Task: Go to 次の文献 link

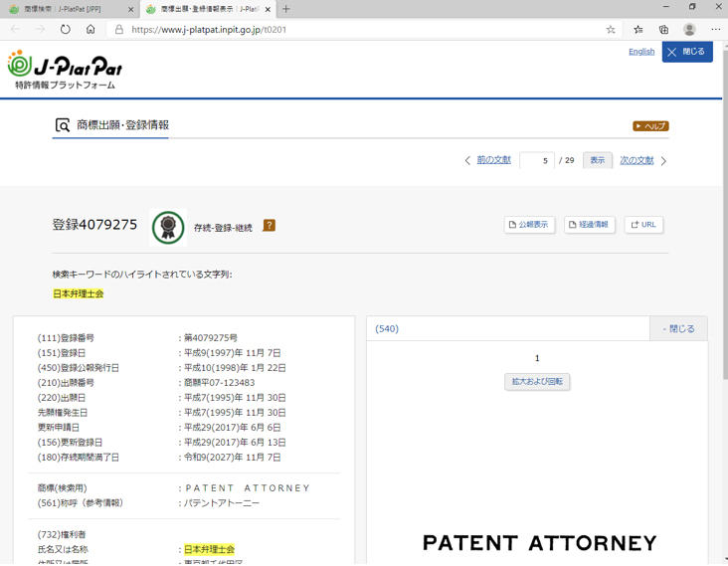Action: click(x=637, y=160)
